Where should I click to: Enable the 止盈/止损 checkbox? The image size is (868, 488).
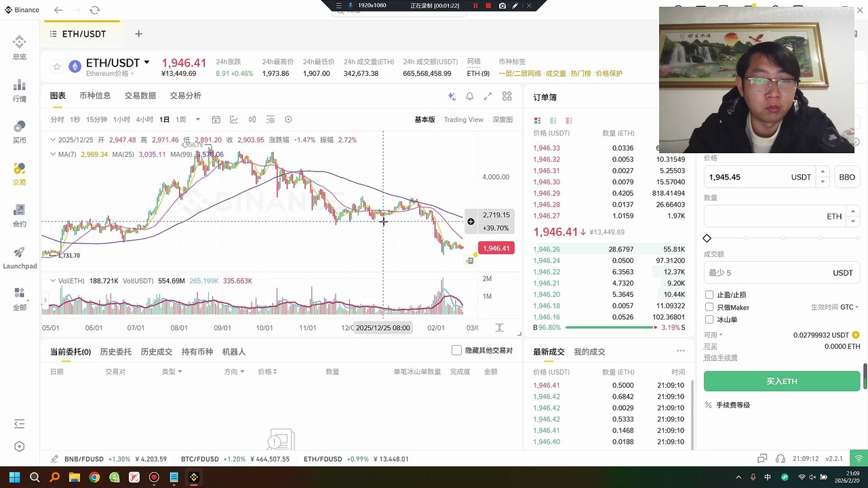(x=709, y=295)
